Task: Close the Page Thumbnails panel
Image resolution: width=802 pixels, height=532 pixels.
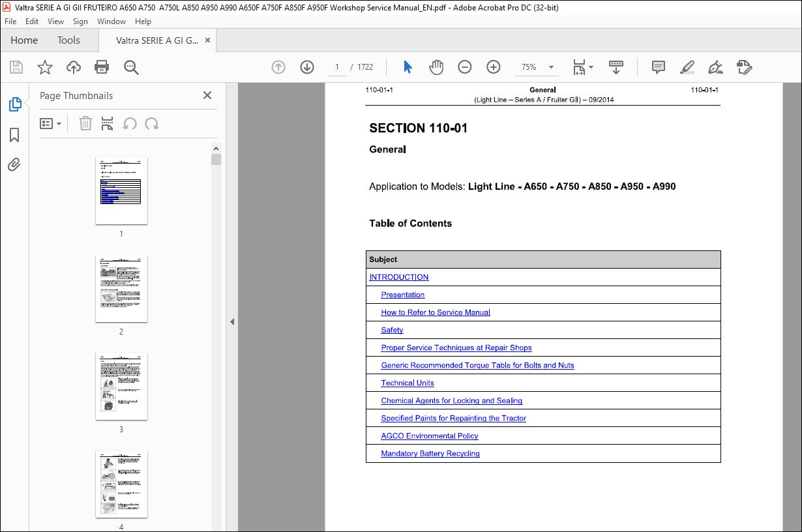Action: 207,95
